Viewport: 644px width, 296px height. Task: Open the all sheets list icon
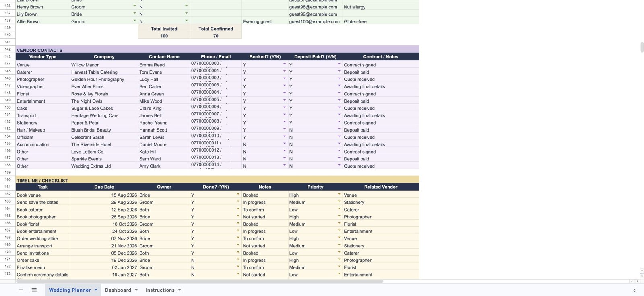[34, 290]
